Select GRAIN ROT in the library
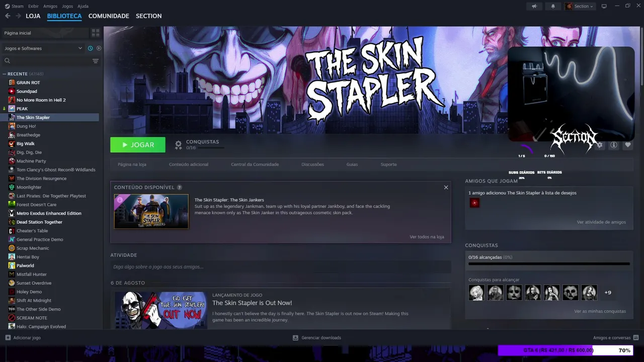 click(28, 82)
